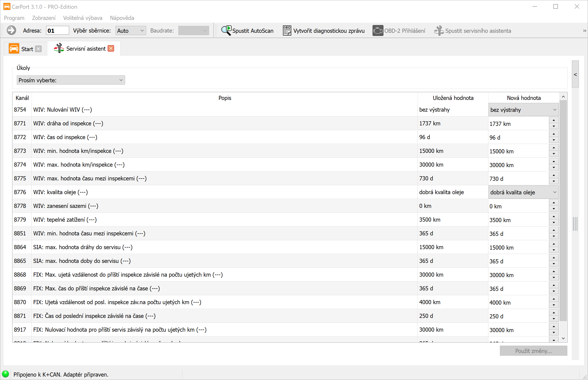This screenshot has height=380, width=588.
Task: Close the Start tab
Action: (38, 49)
